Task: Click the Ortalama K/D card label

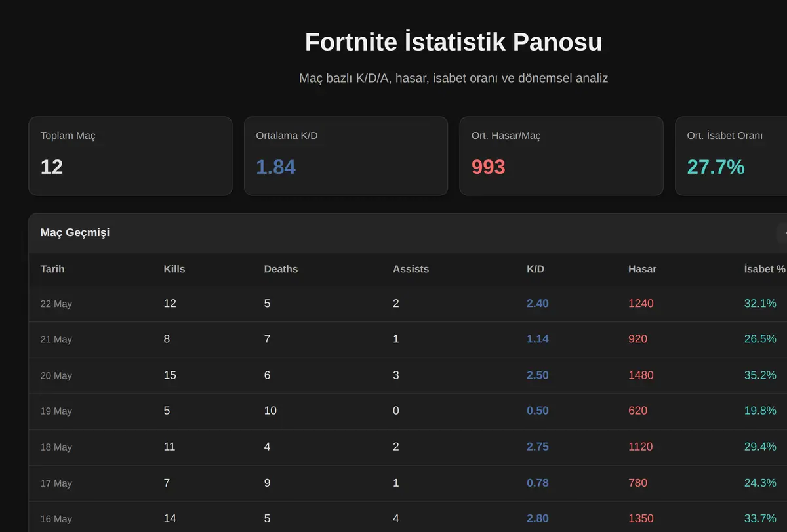Action: coord(287,136)
